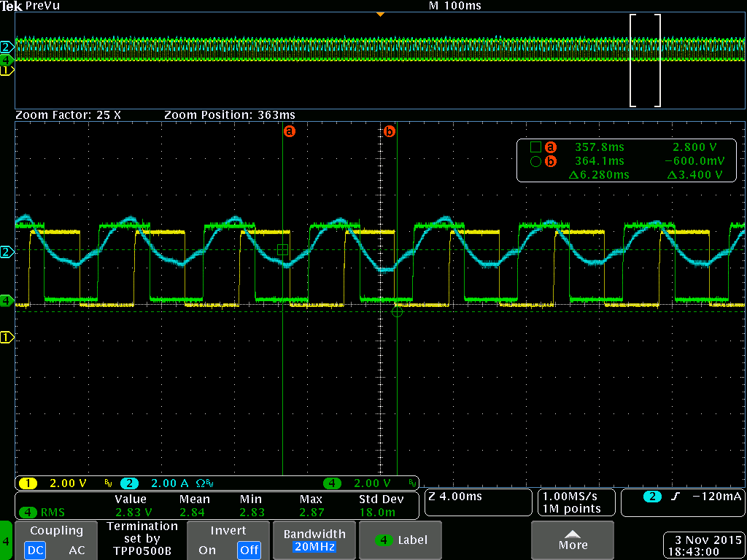
Task: Click the yellow channel 1 badge in scale readout
Action: (x=28, y=483)
